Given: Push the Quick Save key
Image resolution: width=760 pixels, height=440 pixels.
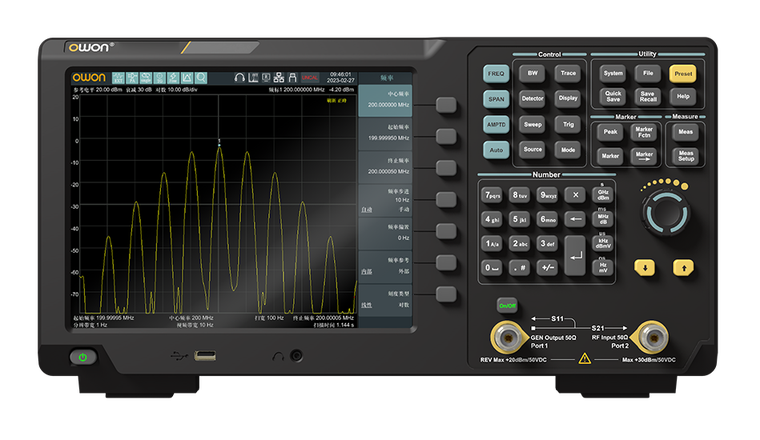Looking at the screenshot, I should coord(613,96).
